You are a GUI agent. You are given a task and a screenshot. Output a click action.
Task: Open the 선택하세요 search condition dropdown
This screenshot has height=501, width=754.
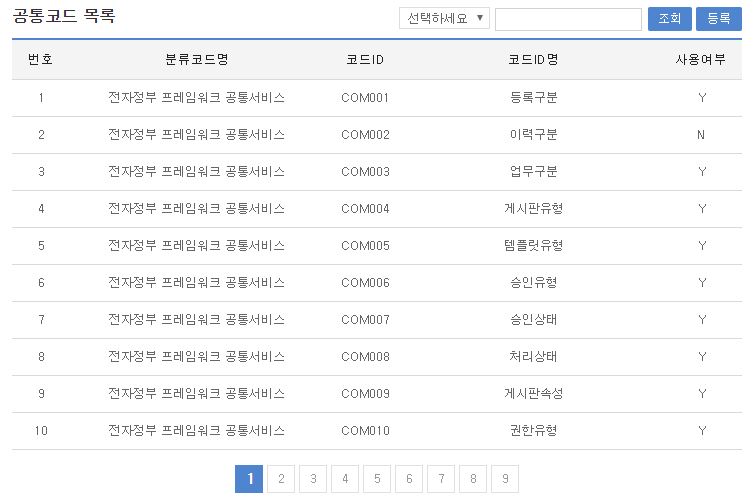tap(444, 19)
